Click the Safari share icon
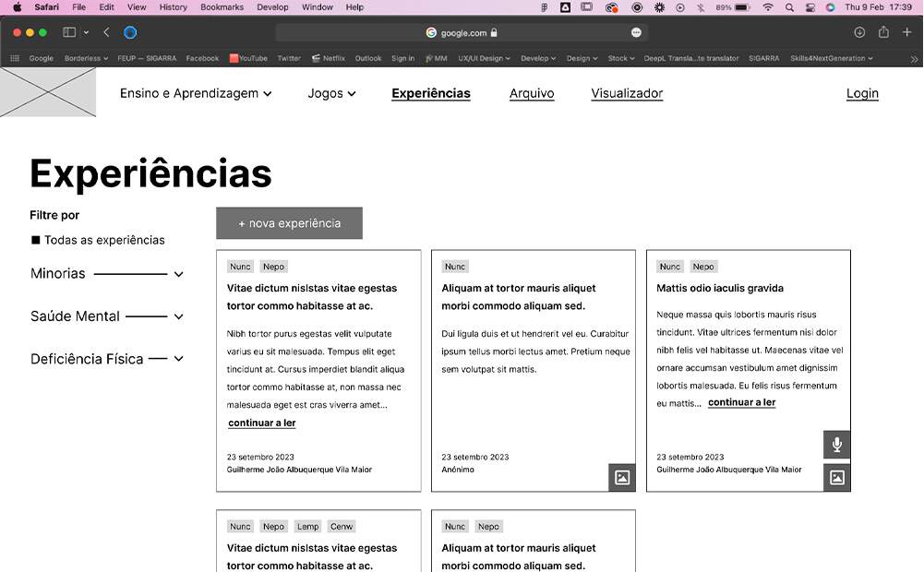Viewport: 924px width, 572px height. (x=883, y=32)
